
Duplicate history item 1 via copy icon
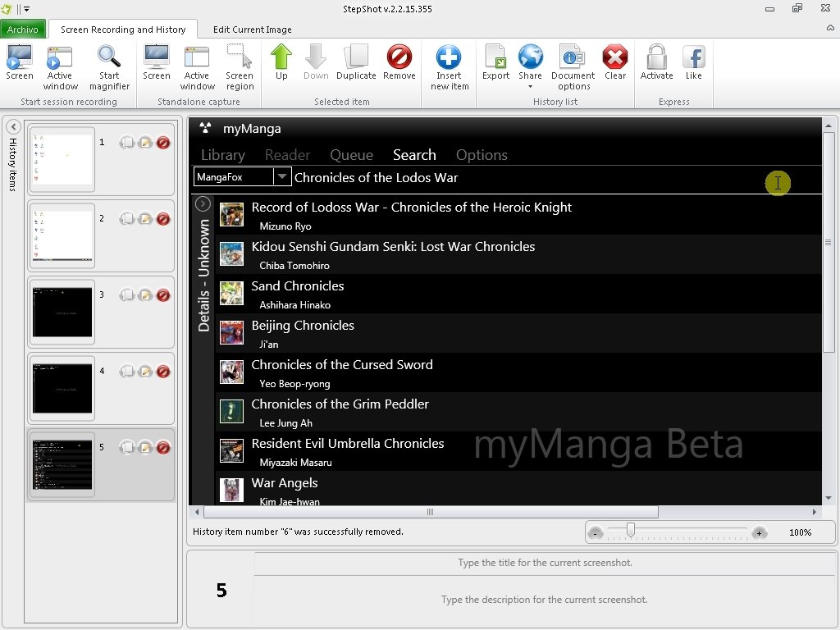tap(127, 143)
